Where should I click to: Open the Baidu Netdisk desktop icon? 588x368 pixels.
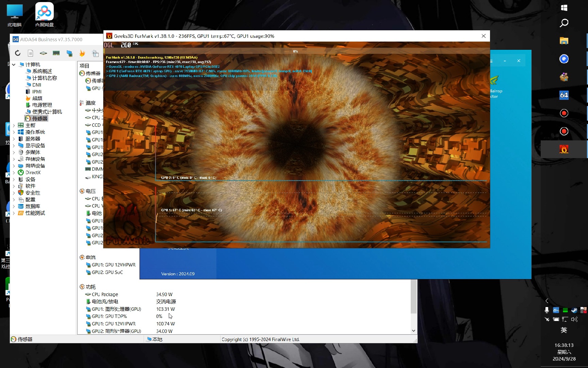coord(44,15)
